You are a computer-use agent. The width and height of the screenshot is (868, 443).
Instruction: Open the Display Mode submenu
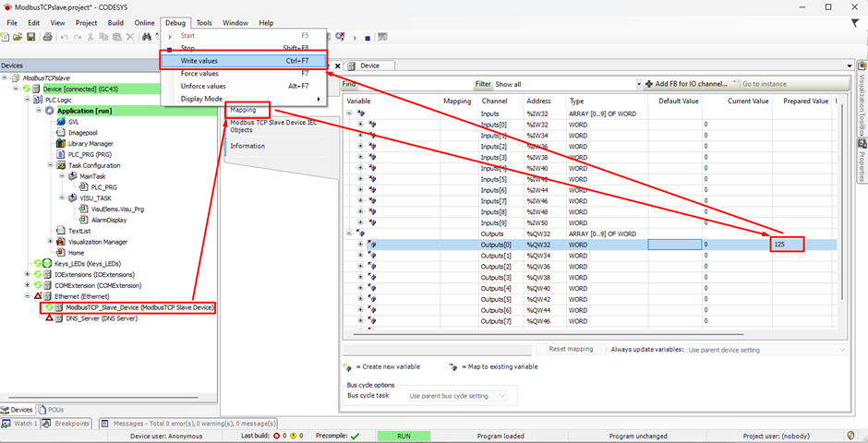(244, 99)
